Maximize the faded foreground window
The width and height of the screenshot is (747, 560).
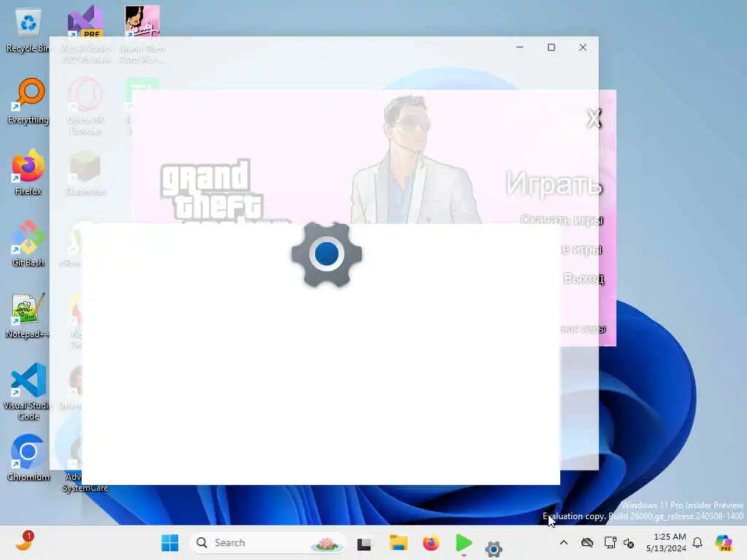click(551, 47)
